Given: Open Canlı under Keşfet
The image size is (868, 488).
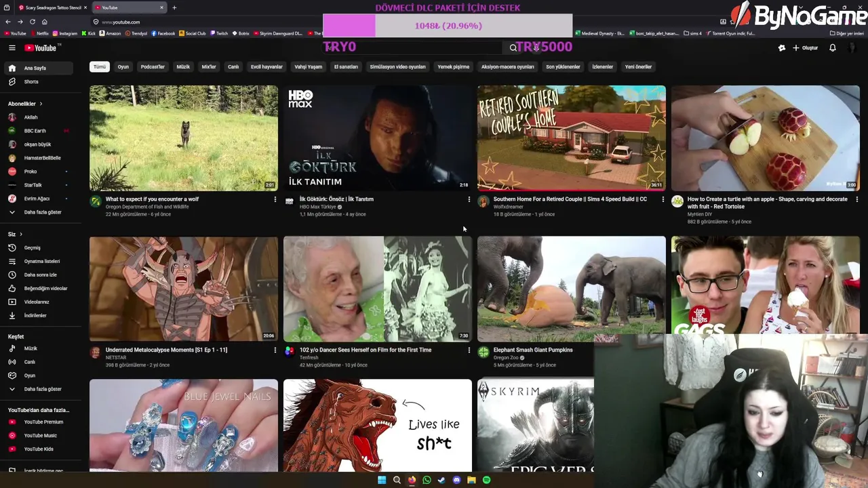Looking at the screenshot, I should point(37,362).
